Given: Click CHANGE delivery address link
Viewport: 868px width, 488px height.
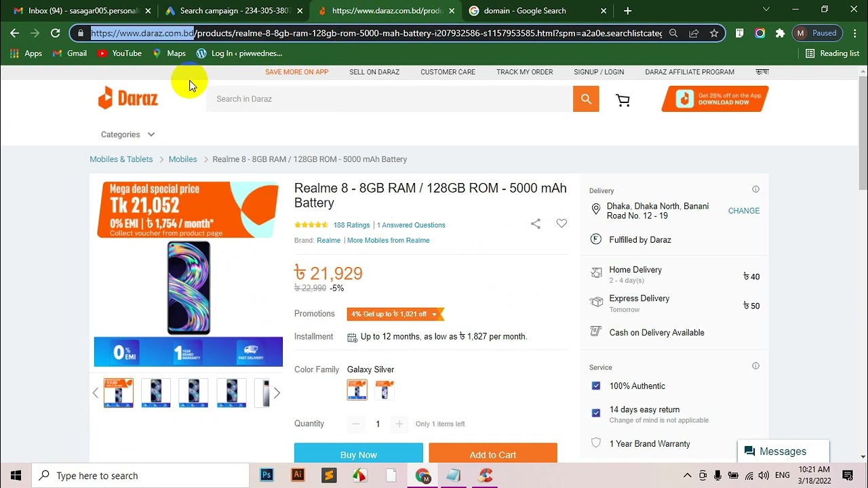Looking at the screenshot, I should pos(744,211).
